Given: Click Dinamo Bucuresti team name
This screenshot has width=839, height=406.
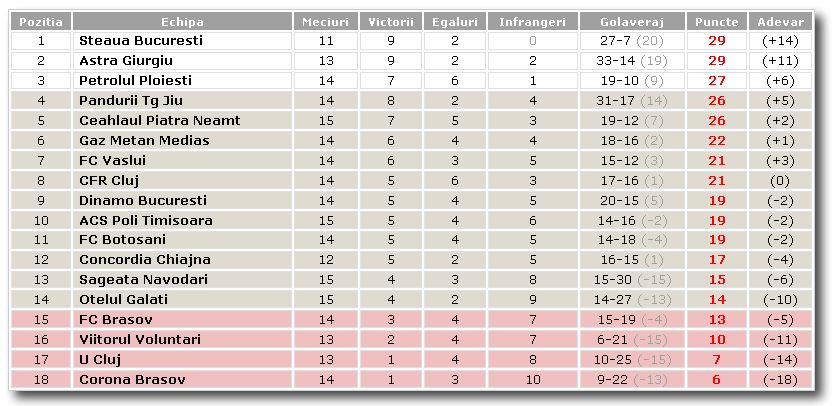Looking at the screenshot, I should tap(143, 201).
